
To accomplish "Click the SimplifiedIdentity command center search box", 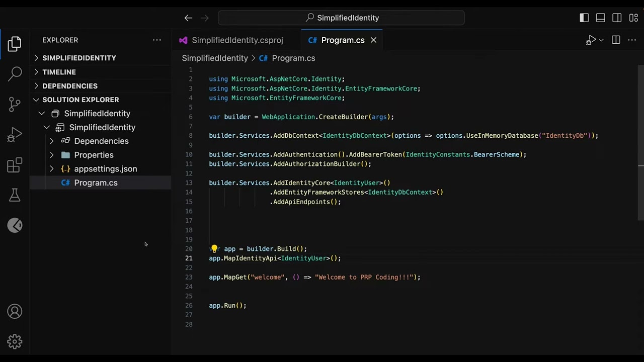I will point(341,18).
